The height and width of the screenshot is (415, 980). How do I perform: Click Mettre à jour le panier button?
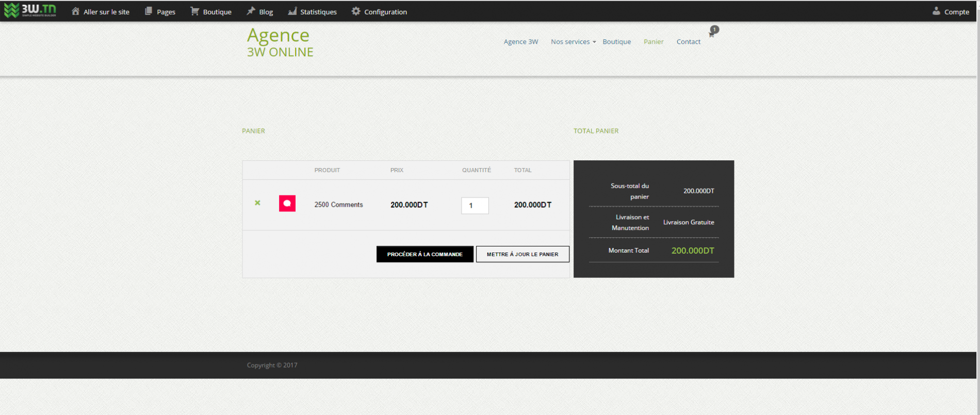click(x=522, y=254)
